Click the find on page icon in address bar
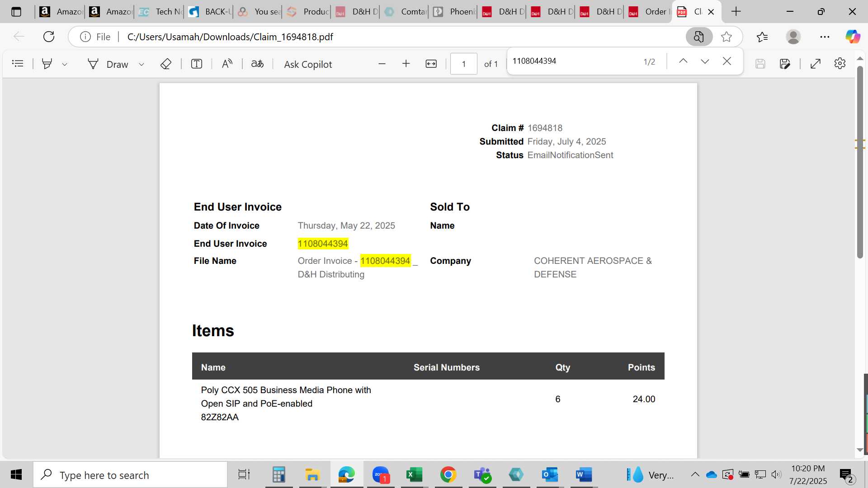The width and height of the screenshot is (868, 488). tap(699, 37)
